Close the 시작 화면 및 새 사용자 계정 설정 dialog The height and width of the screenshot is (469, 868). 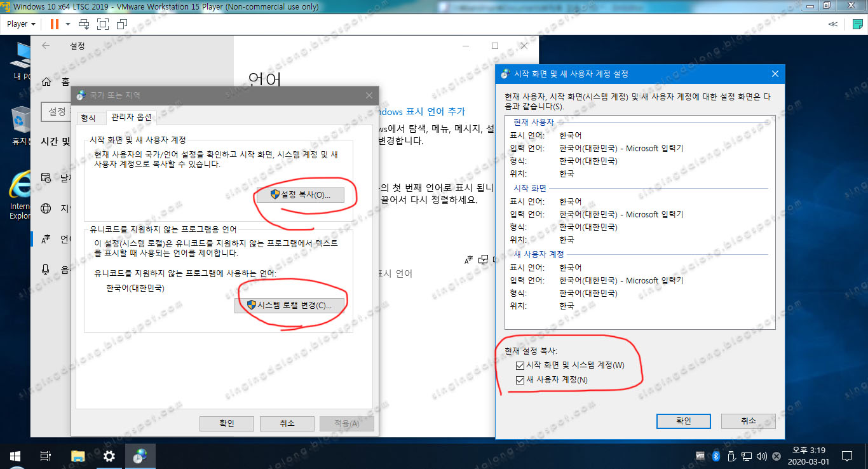pyautogui.click(x=775, y=74)
